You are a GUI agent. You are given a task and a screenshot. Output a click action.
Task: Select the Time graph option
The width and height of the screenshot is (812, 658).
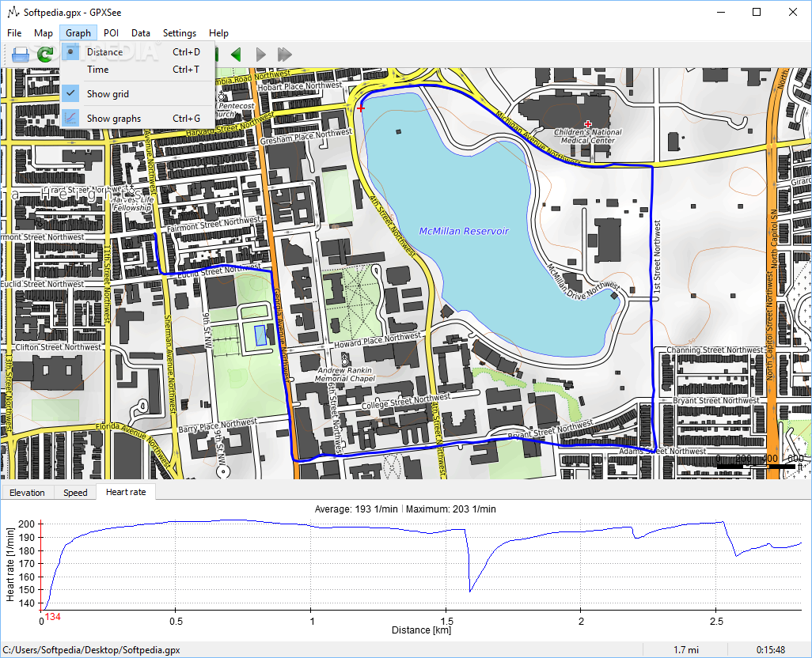pos(137,70)
